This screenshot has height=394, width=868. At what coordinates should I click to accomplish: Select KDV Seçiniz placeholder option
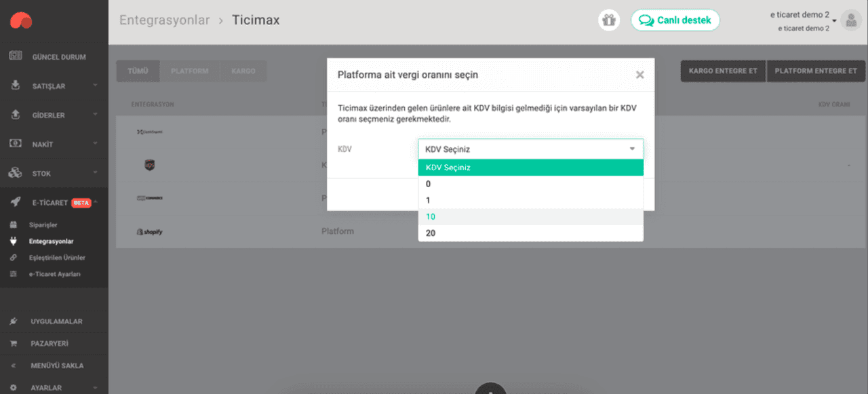530,168
